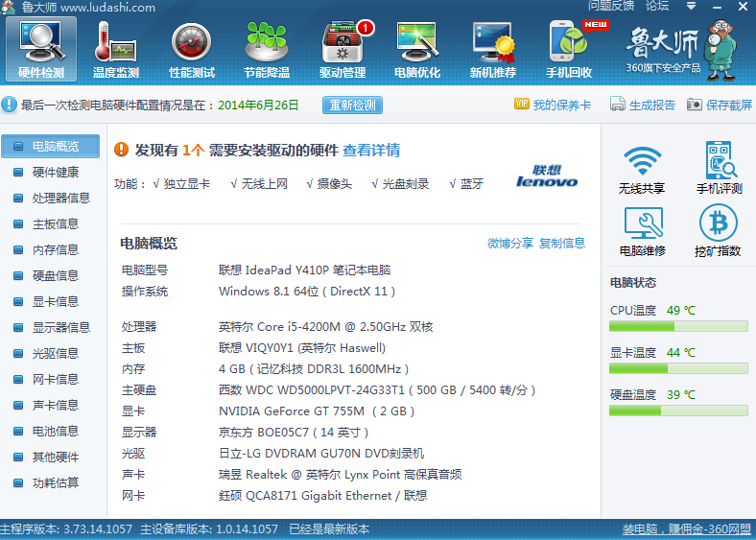Launch 电脑维修 computer repair
Viewport: 756px width, 540px height.
(x=643, y=231)
